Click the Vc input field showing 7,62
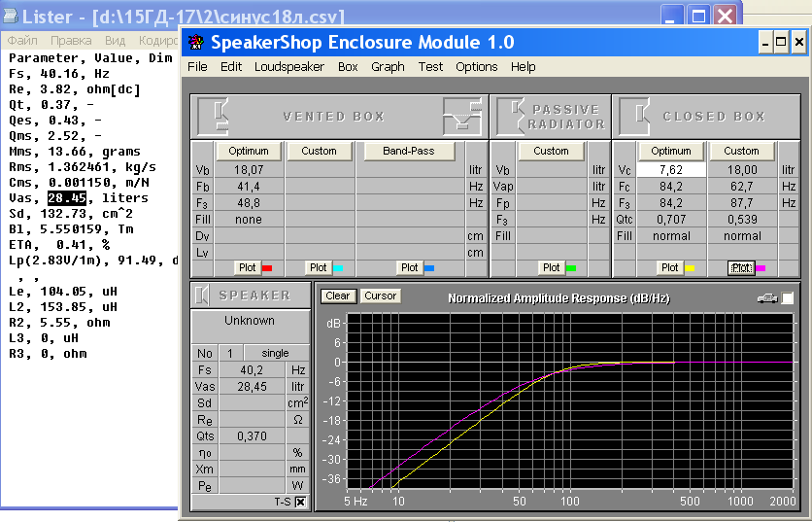 [671, 169]
